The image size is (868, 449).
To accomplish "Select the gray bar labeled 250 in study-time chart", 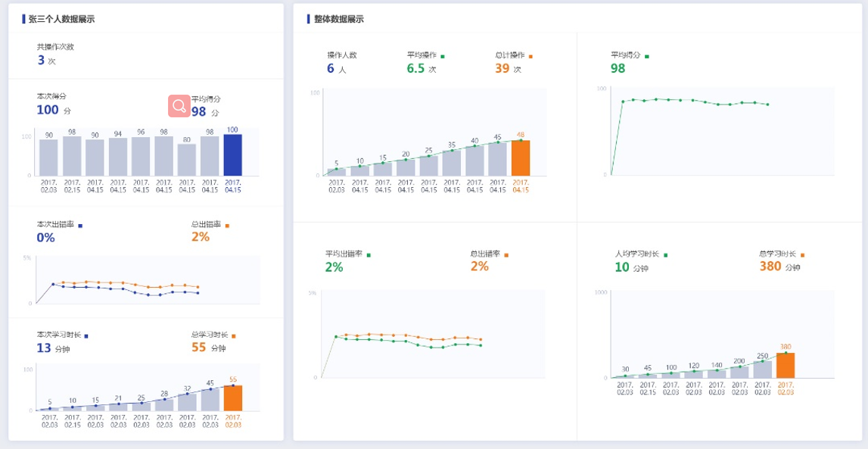I will click(762, 369).
